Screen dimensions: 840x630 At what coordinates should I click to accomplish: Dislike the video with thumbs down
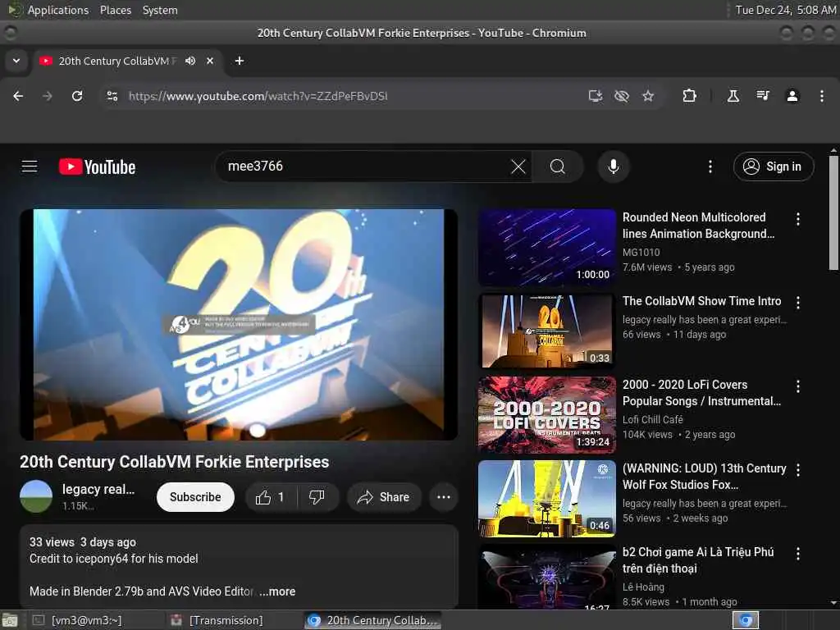pyautogui.click(x=317, y=497)
